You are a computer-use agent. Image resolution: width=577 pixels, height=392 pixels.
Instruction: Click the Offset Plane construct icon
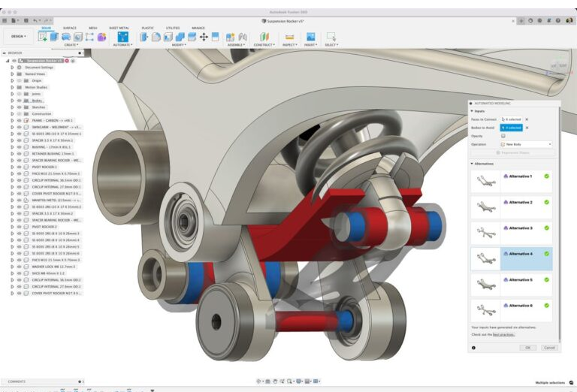[x=264, y=37]
